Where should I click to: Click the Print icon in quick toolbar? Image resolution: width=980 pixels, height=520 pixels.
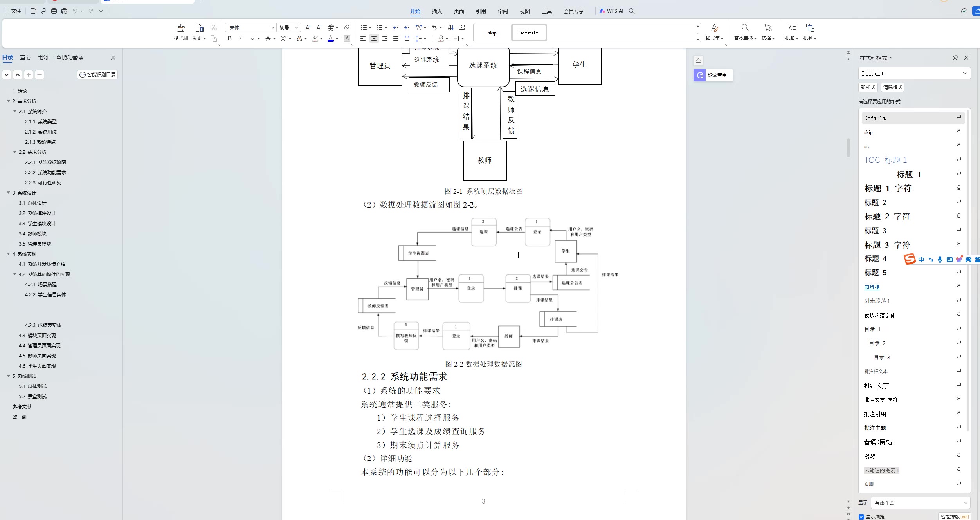point(54,11)
